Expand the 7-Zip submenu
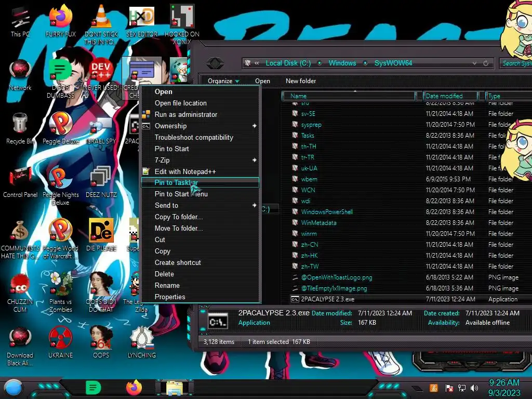The image size is (532, 399). pos(200,160)
